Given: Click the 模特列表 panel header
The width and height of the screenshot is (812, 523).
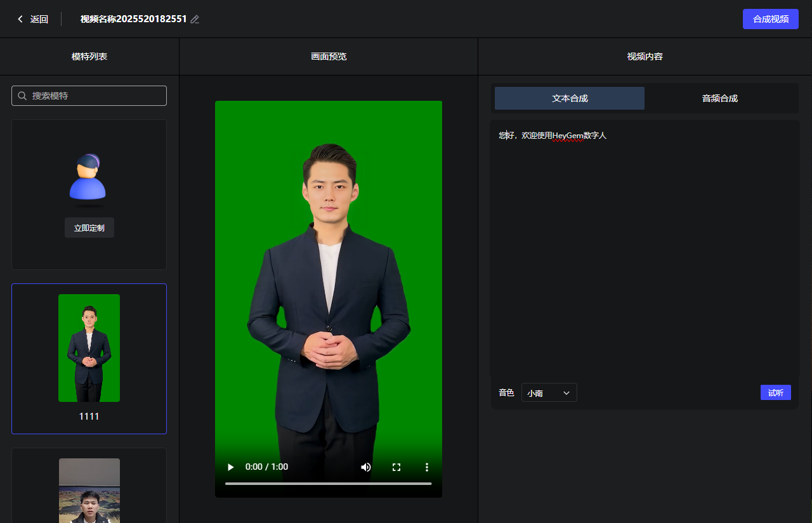Looking at the screenshot, I should click(x=89, y=56).
